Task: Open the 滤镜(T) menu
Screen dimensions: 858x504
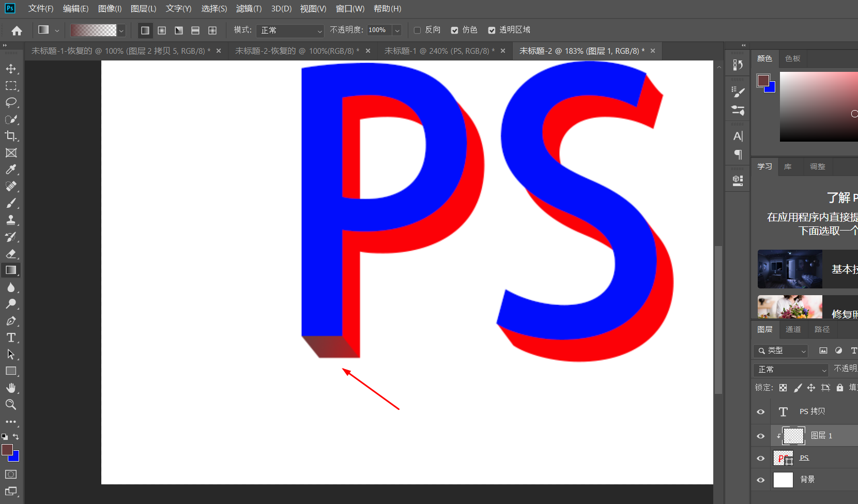Action: pos(249,9)
